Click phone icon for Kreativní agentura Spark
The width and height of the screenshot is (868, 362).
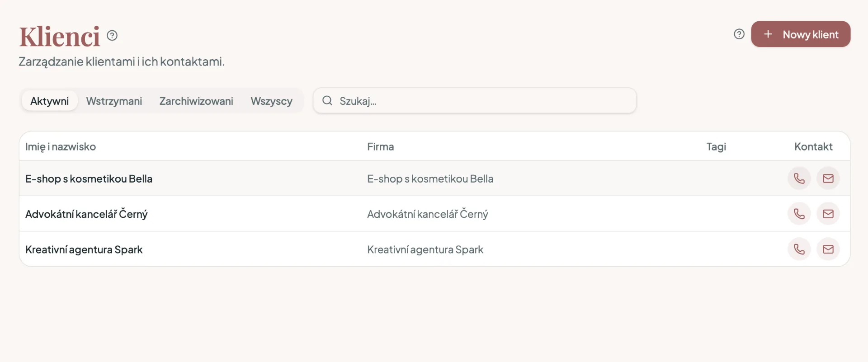(x=799, y=249)
